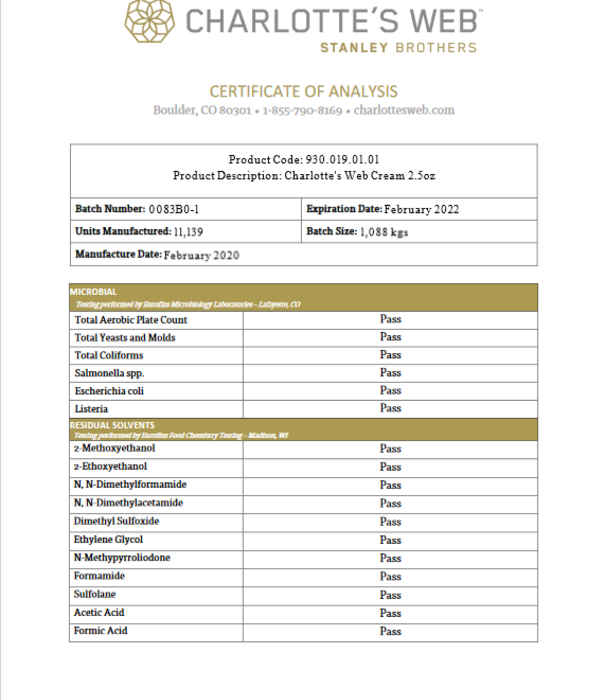Click Units Manufactured 11,139 cell
Screen dimensions: 605x700
[x=186, y=232]
